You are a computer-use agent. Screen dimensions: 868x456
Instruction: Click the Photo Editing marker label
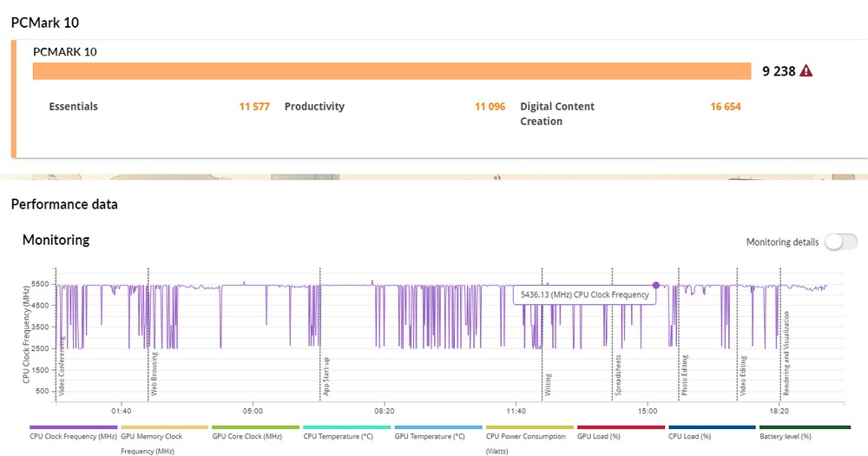pyautogui.click(x=685, y=375)
